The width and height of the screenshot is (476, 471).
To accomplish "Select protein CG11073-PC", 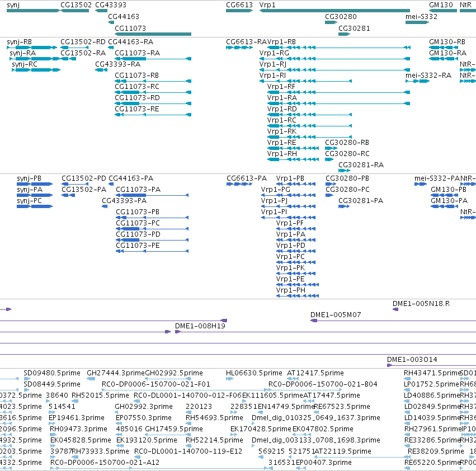I will point(138,223).
